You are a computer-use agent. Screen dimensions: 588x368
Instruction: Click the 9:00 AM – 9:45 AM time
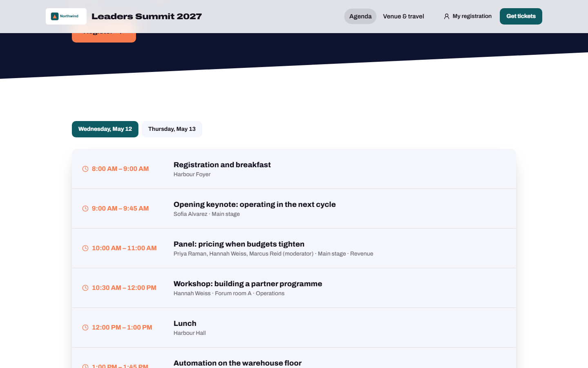[x=120, y=209]
